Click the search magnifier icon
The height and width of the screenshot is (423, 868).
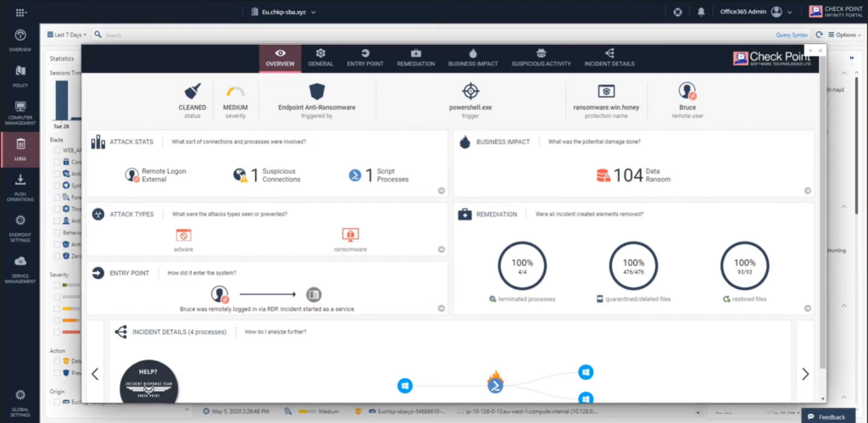(x=98, y=34)
